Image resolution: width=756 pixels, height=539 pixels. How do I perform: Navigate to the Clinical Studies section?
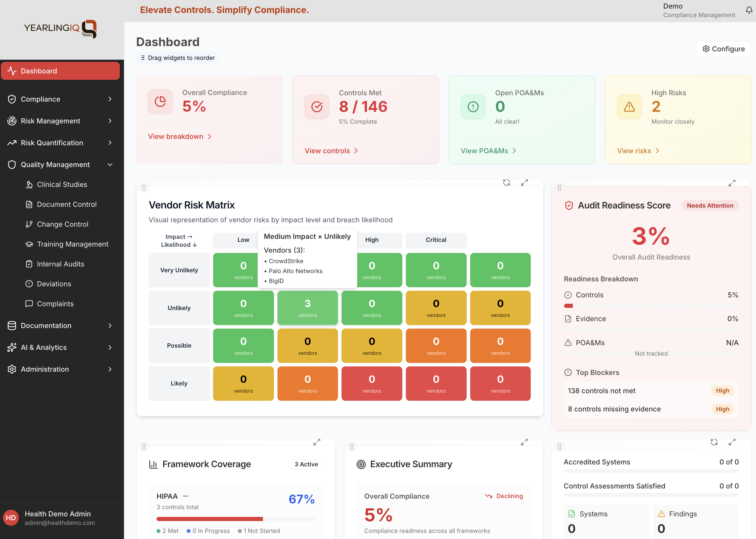(x=62, y=184)
